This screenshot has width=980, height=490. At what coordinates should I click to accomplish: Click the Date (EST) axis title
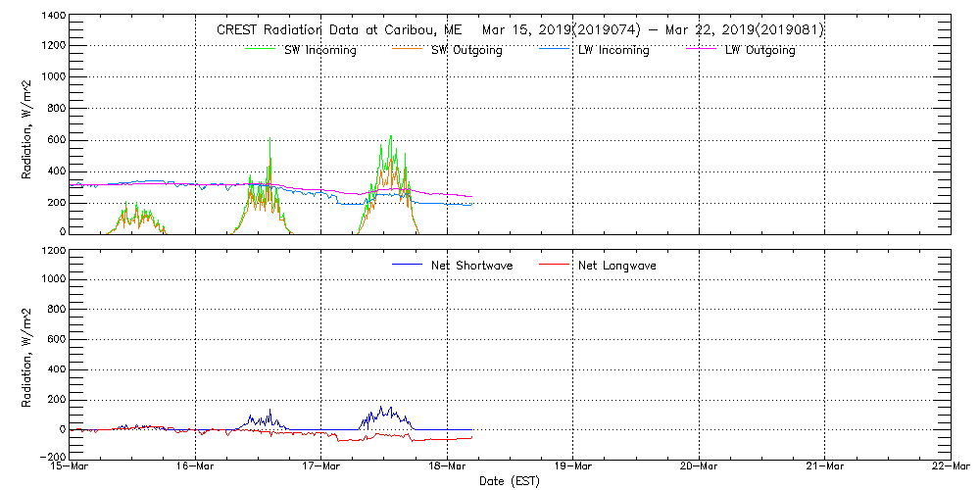tap(511, 481)
